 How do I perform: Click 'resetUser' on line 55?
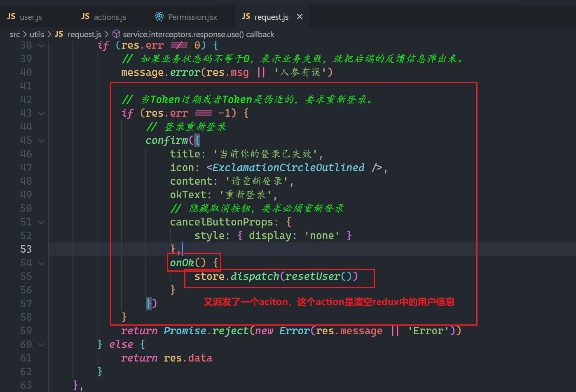313,277
